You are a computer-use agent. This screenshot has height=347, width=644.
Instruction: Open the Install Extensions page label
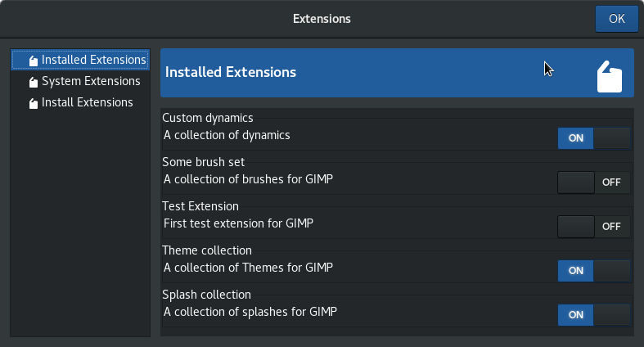tap(87, 102)
